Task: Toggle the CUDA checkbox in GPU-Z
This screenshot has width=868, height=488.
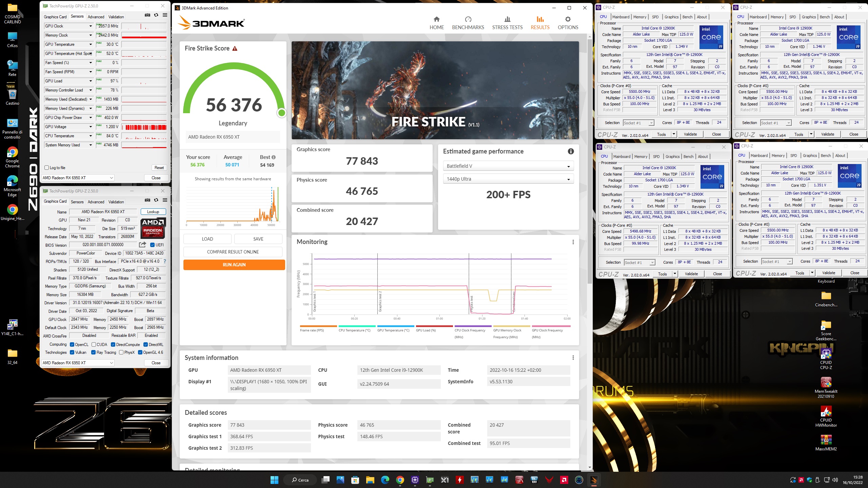Action: tap(94, 345)
